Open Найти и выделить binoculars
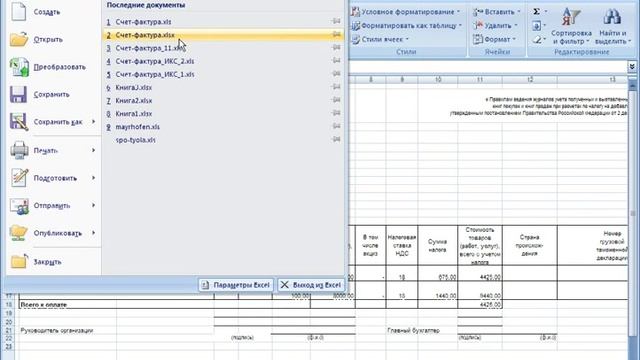640x360 pixels. click(613, 26)
